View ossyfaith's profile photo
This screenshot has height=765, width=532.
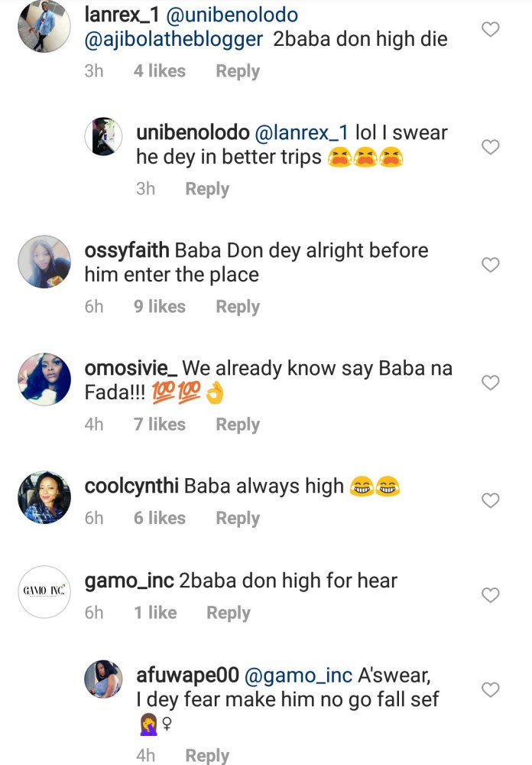pyautogui.click(x=44, y=262)
